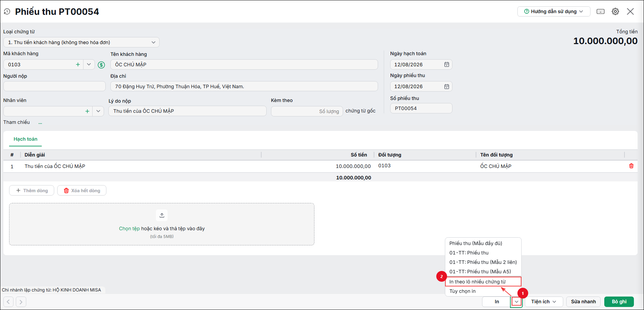This screenshot has height=310, width=644.
Task: Open the Tiện ích dropdown
Action: 544,302
